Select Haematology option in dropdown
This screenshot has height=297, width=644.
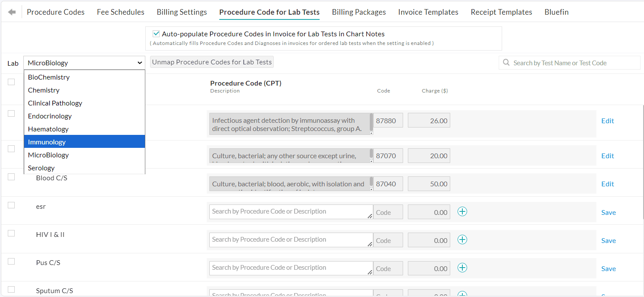click(x=84, y=129)
